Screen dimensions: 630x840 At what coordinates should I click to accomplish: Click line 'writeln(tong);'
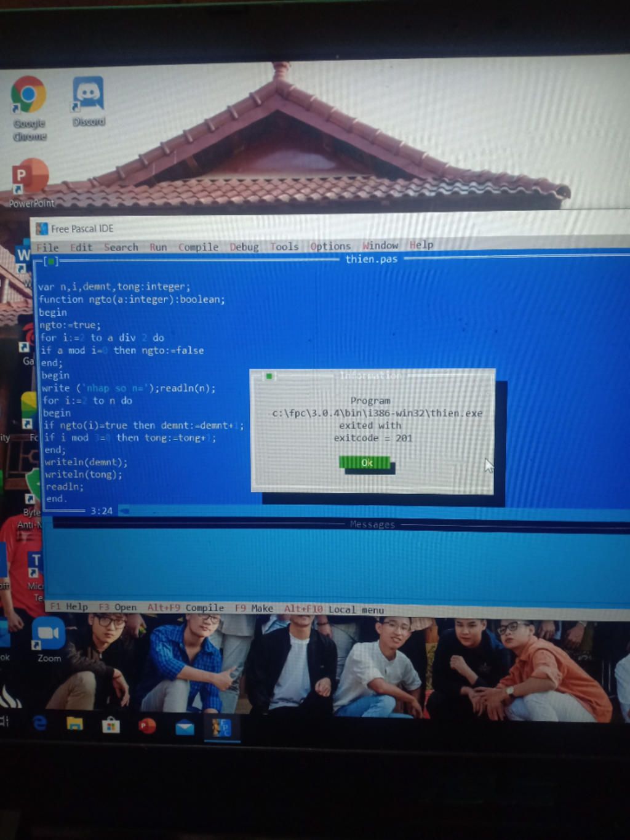coord(84,474)
